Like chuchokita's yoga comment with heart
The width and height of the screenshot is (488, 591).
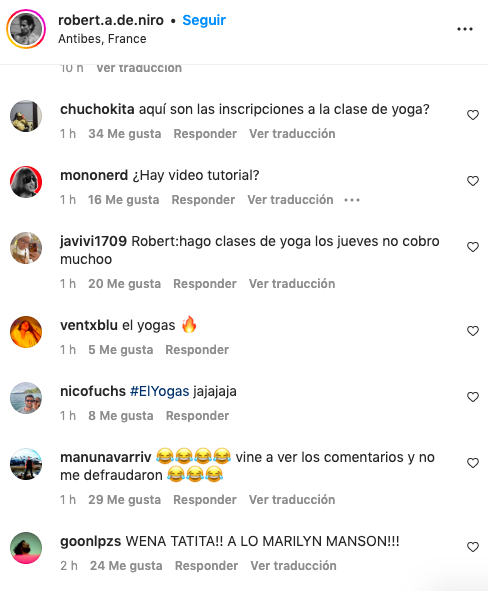coord(473,115)
